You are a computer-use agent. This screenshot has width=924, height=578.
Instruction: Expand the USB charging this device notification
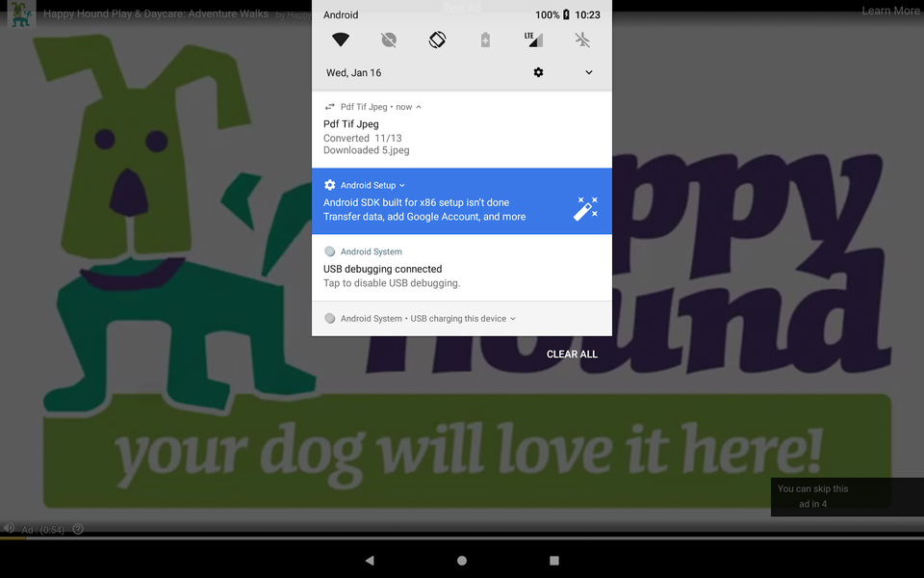pos(513,319)
